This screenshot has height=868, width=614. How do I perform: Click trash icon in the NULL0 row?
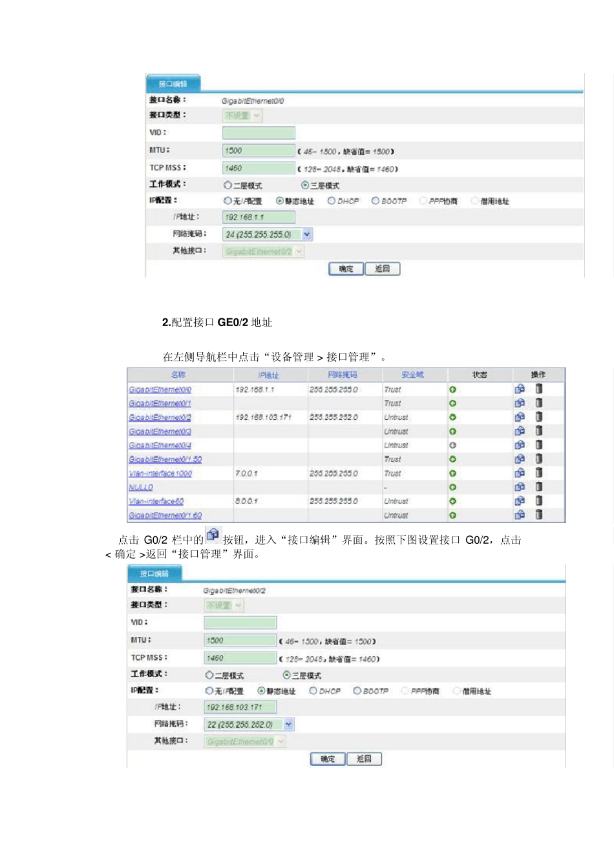(538, 487)
